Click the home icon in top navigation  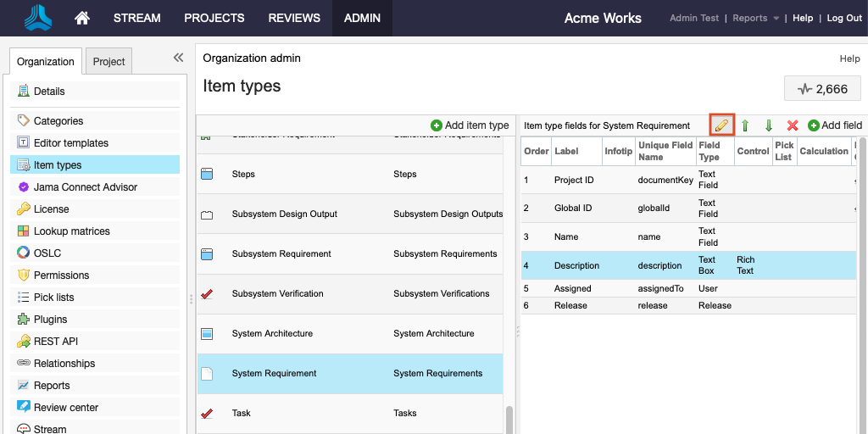coord(82,18)
